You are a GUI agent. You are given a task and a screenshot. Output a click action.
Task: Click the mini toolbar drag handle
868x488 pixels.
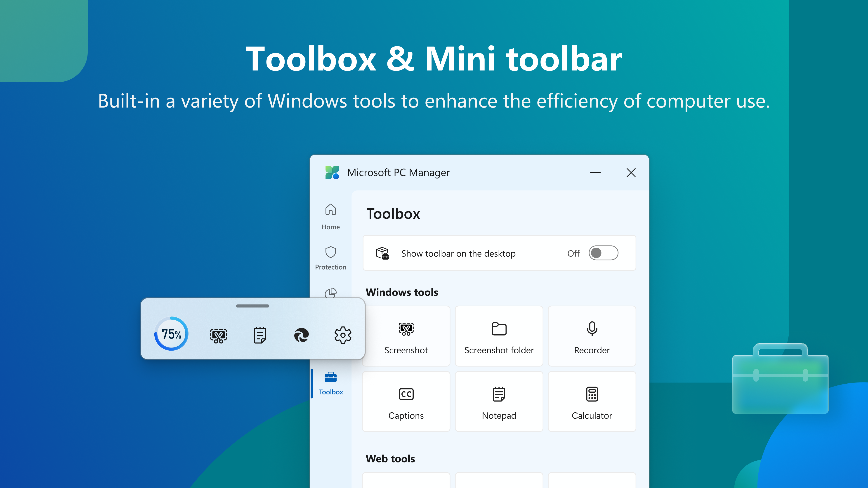click(x=252, y=306)
